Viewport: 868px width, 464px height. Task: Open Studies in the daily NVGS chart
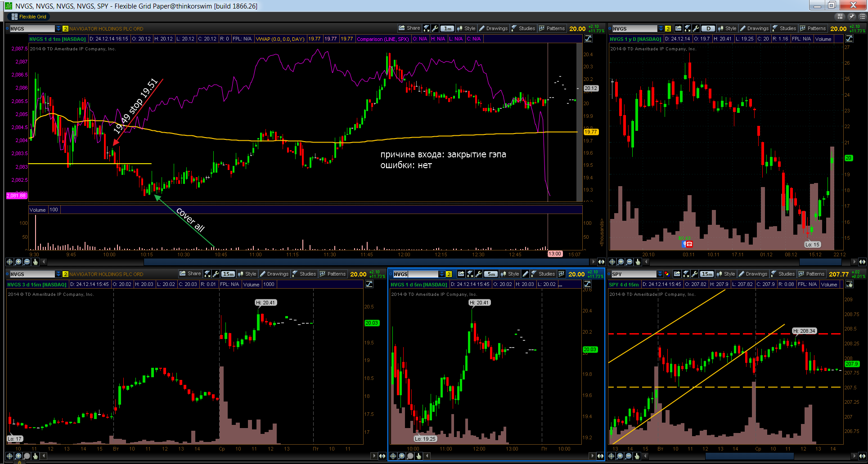784,28
